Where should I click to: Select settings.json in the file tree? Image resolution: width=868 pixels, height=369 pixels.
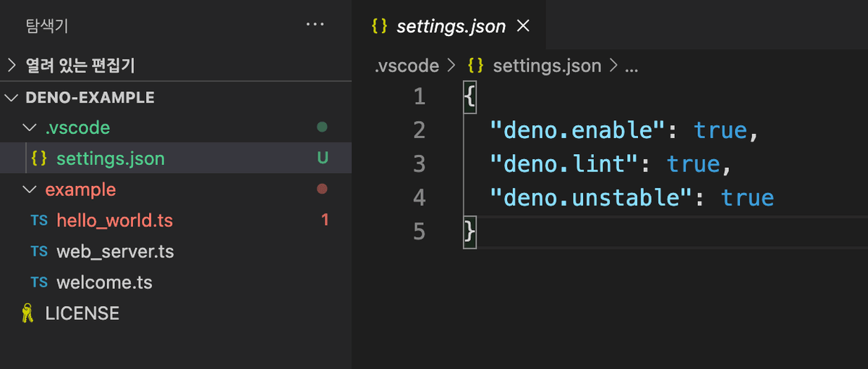pos(176,158)
